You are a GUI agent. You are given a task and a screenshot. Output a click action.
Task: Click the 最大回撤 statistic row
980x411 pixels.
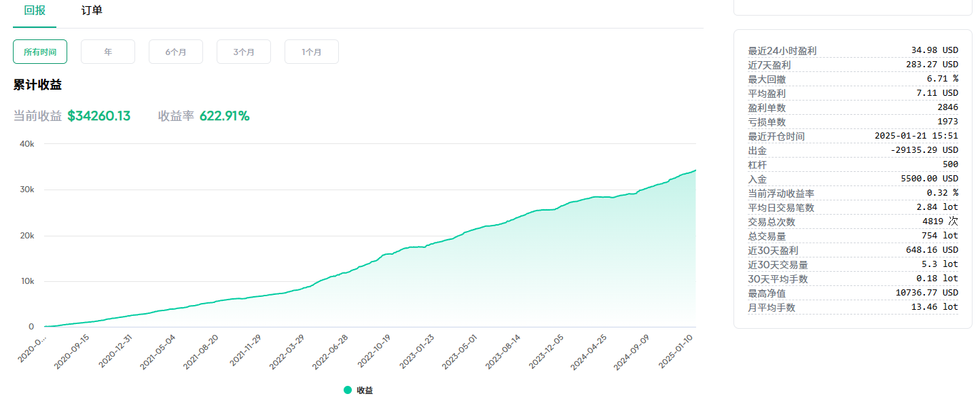(x=852, y=79)
